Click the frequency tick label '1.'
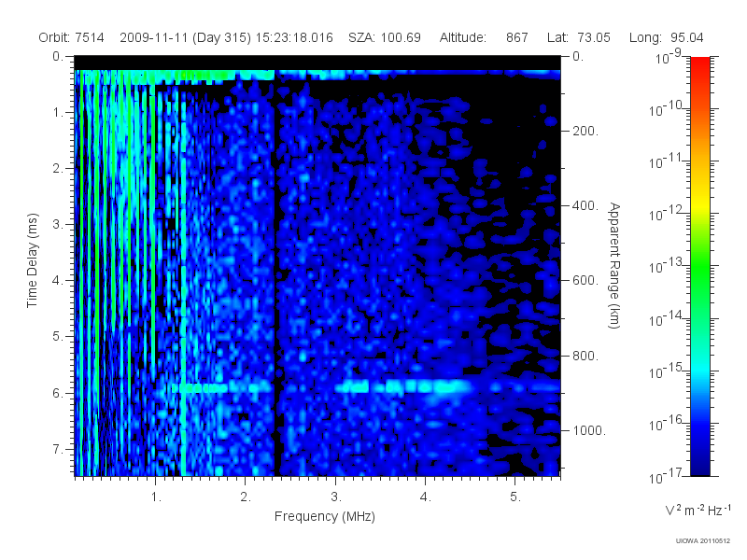747x560 pixels. (x=156, y=497)
